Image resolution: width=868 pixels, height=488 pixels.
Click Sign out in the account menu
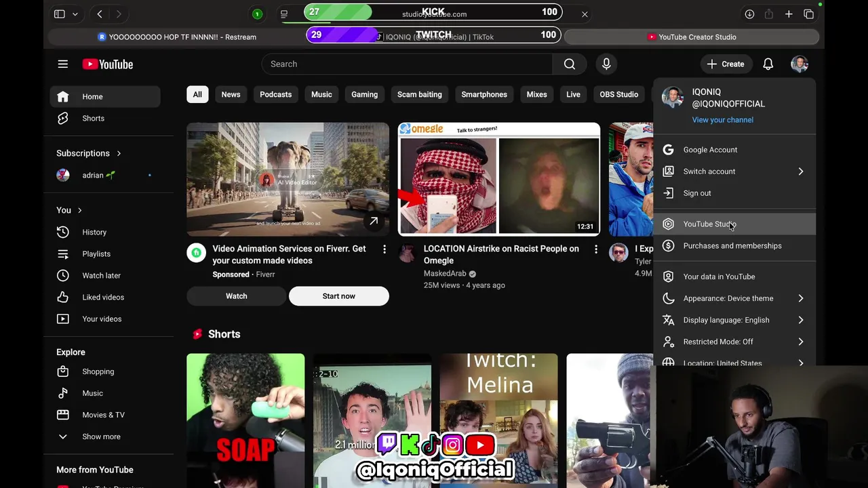click(735, 193)
